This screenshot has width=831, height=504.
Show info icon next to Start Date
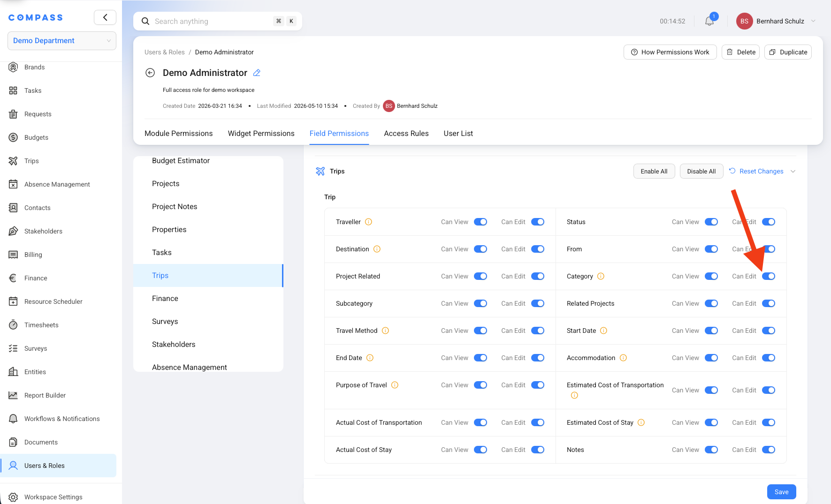(603, 331)
